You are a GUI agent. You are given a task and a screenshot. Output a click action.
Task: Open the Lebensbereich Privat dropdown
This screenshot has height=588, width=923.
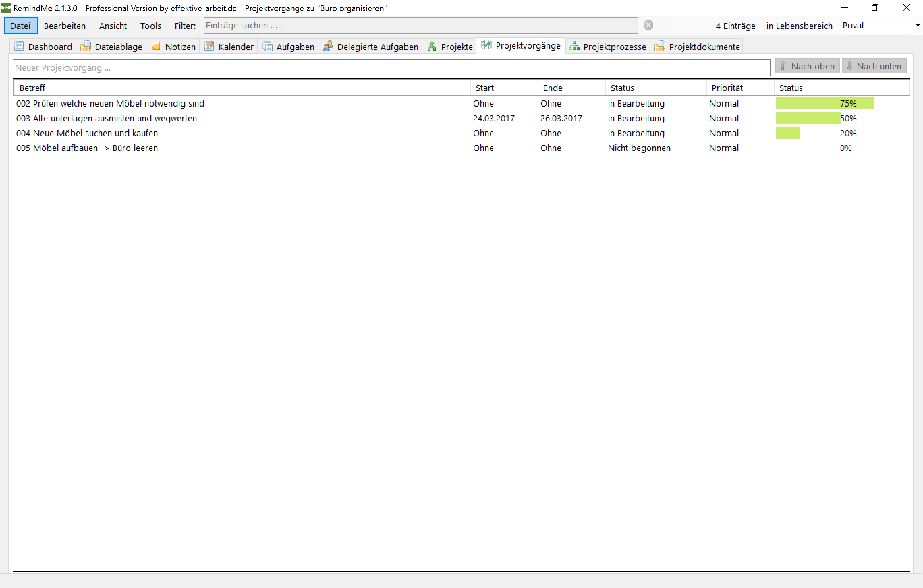point(918,25)
